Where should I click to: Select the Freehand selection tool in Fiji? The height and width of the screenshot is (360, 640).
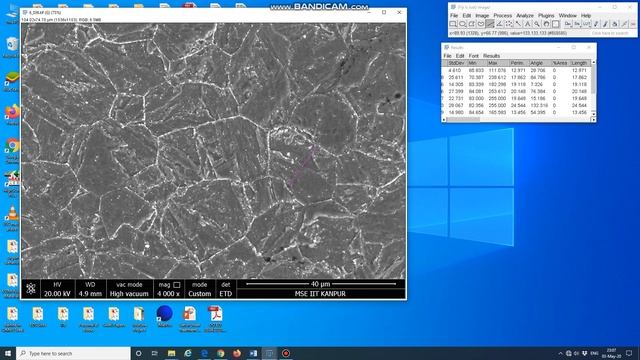(481, 24)
